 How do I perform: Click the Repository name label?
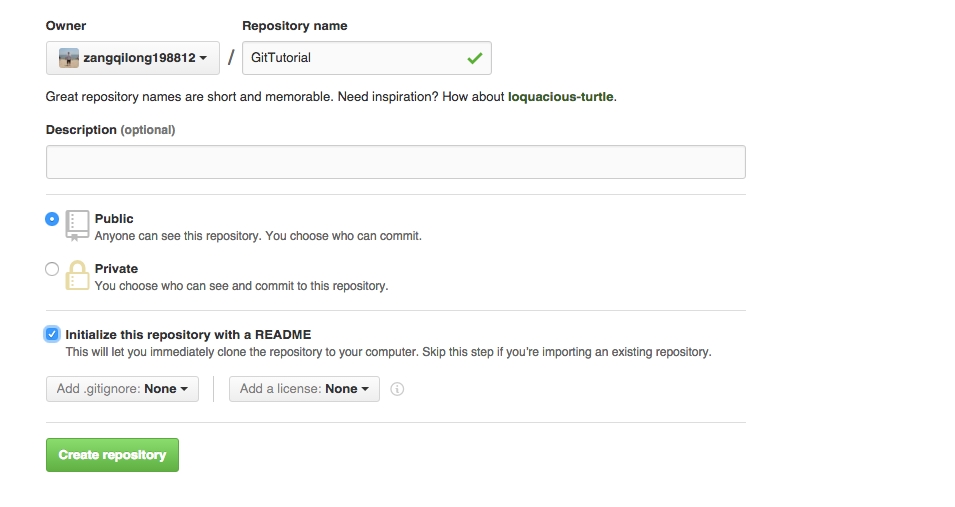[295, 26]
